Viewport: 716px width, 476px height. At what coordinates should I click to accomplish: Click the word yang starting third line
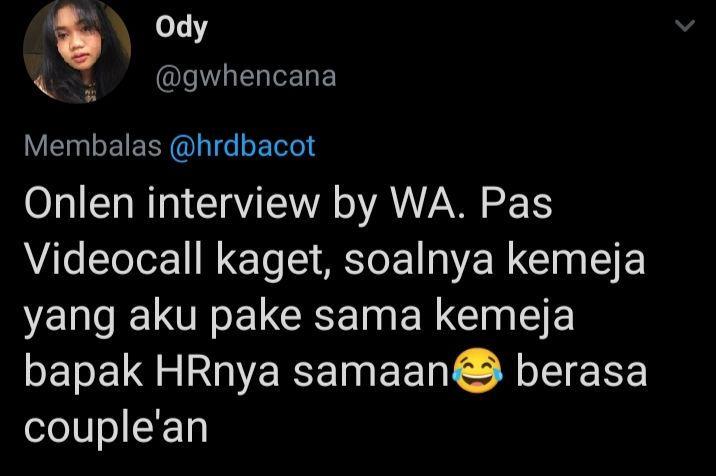[69, 318]
